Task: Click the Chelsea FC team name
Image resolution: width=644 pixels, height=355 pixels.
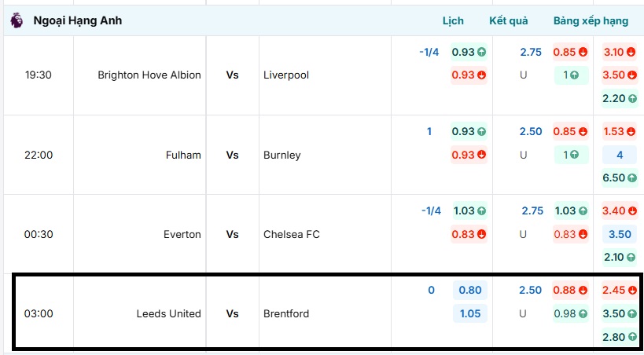Action: click(291, 234)
